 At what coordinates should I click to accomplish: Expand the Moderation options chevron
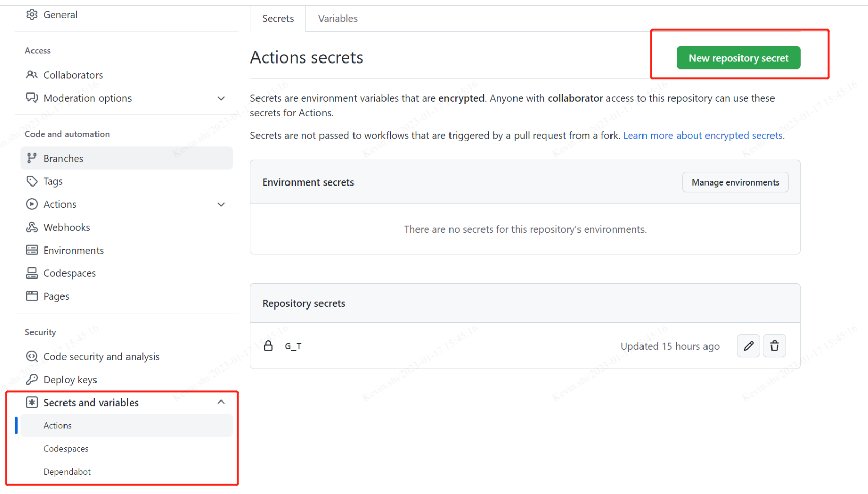click(221, 98)
